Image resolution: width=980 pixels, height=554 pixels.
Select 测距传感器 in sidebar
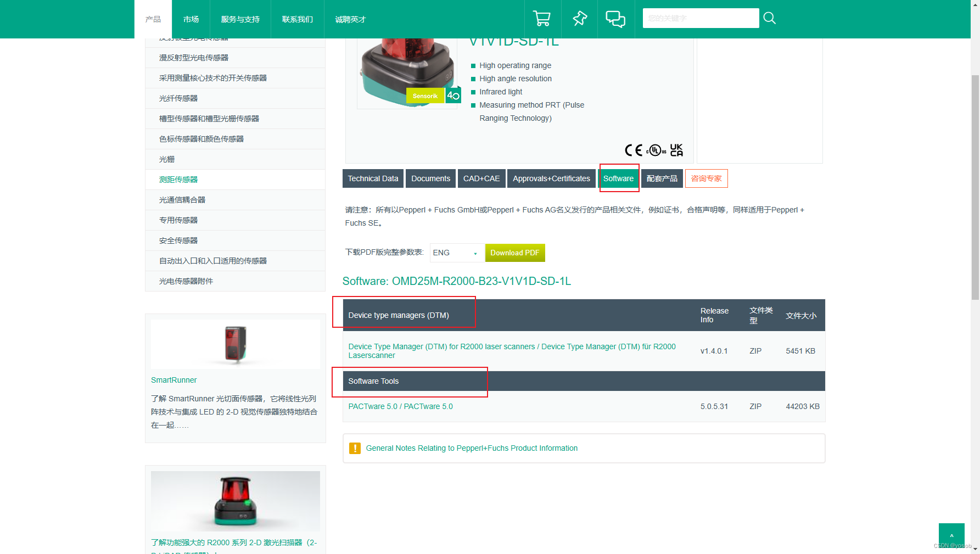[x=235, y=180]
